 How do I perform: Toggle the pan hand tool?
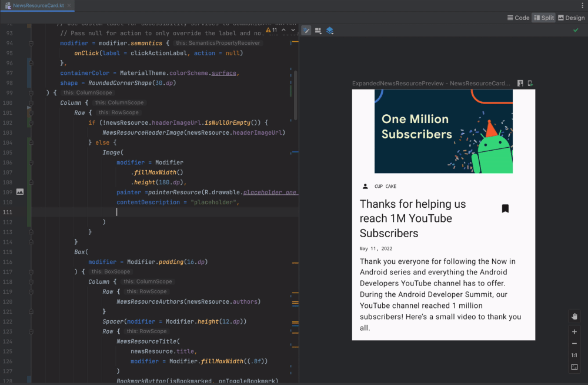pyautogui.click(x=574, y=316)
